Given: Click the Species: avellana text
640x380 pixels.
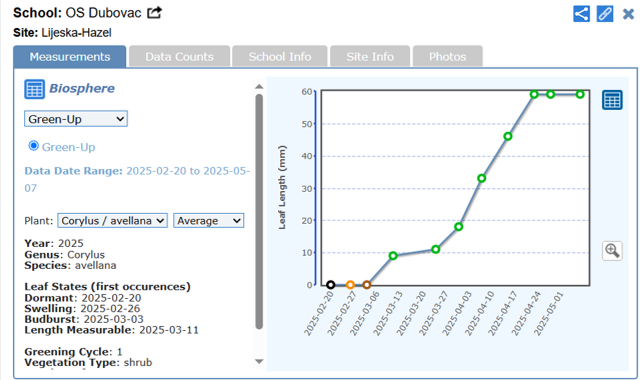Looking at the screenshot, I should 70,265.
